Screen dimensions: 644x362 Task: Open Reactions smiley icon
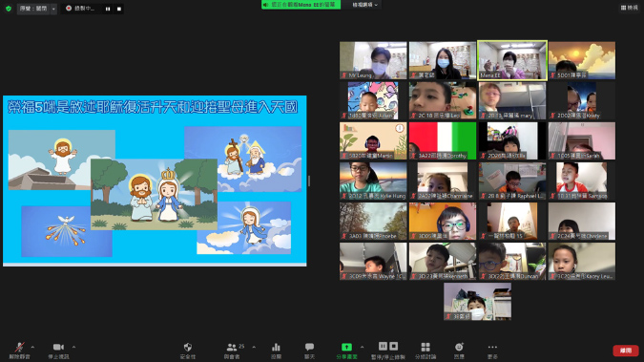tap(459, 351)
